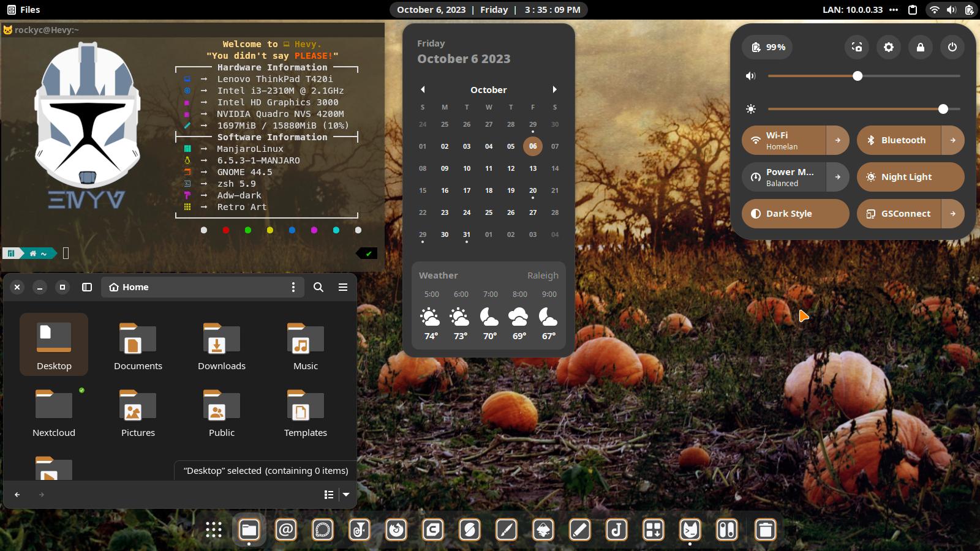
Task: Click the Files app menu in top bar
Action: click(24, 10)
